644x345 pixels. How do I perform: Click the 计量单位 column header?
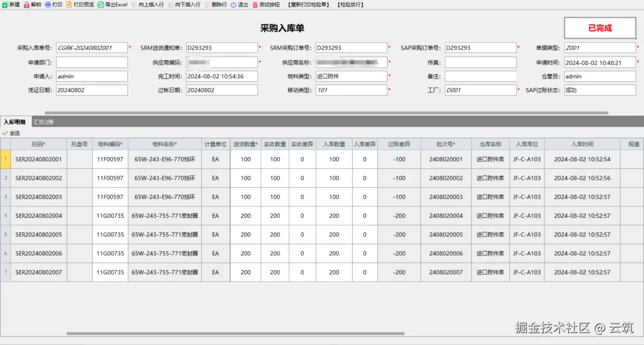(x=215, y=144)
